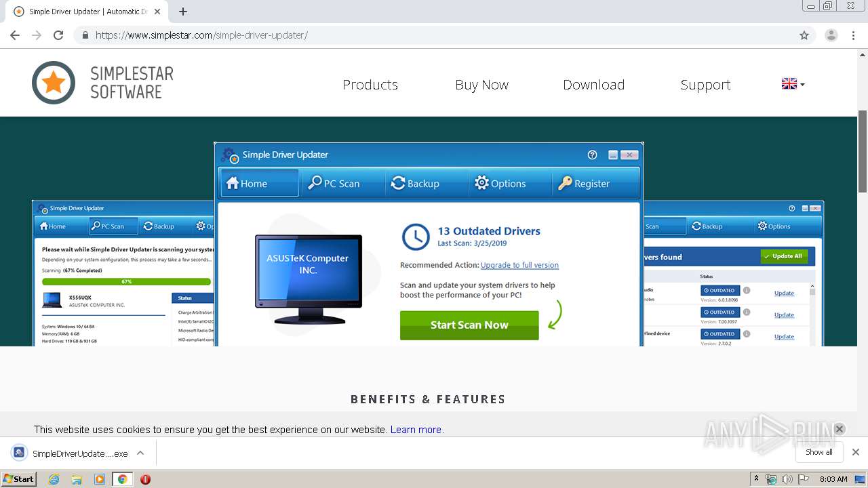Dismiss the cookie notice with the X
The width and height of the screenshot is (868, 488).
[x=840, y=428]
